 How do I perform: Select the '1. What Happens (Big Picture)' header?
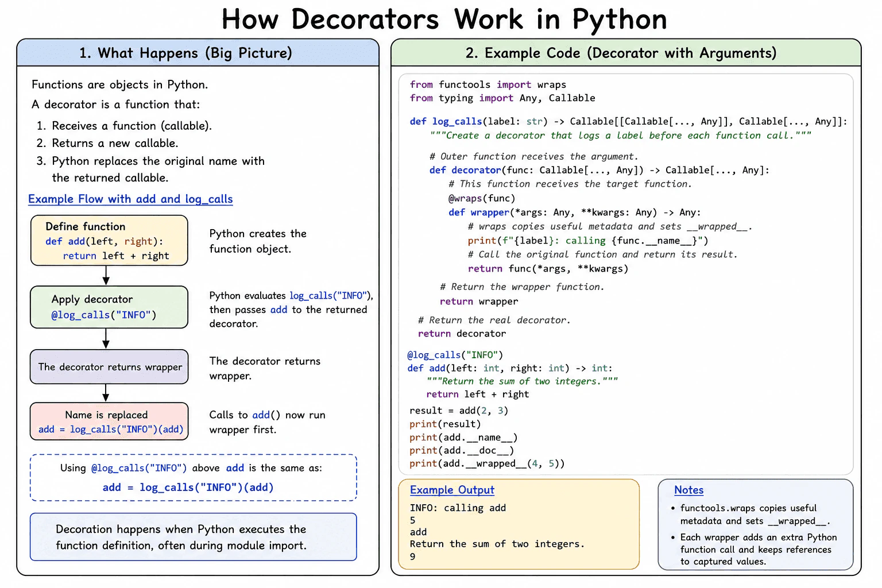(198, 53)
